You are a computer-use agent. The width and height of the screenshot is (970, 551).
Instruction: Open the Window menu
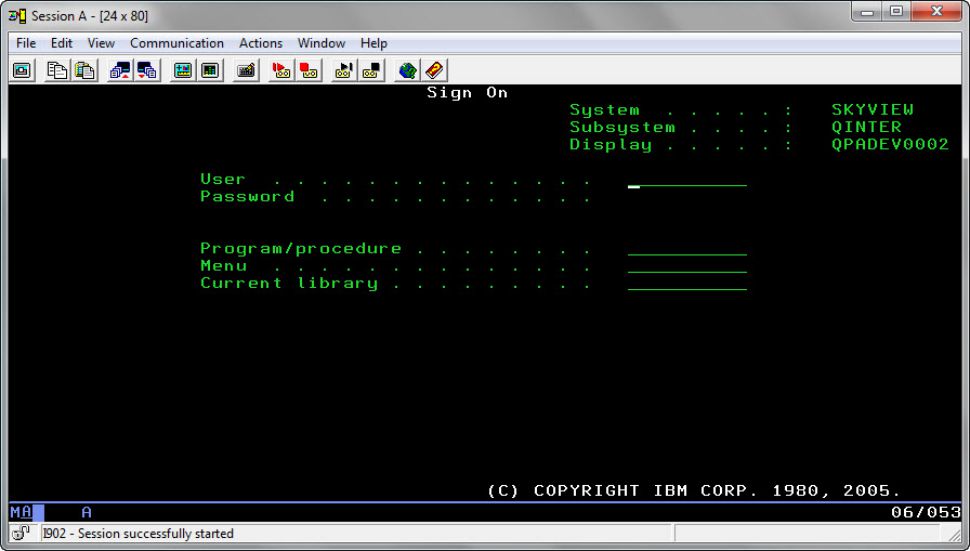321,43
